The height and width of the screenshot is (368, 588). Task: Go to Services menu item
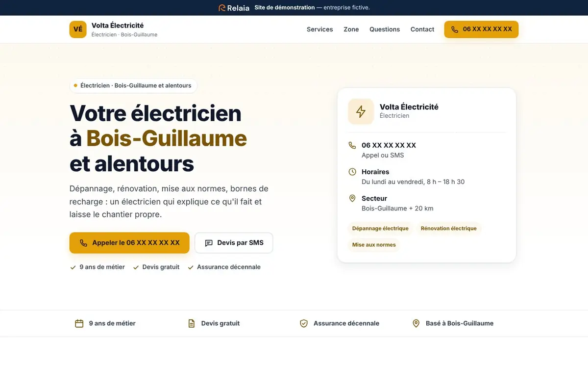click(320, 29)
